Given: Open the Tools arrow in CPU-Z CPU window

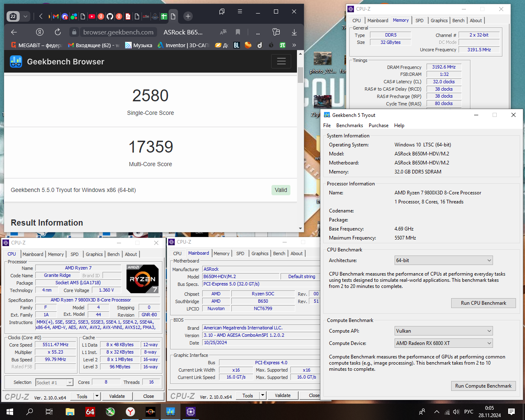Looking at the screenshot, I should (97, 396).
